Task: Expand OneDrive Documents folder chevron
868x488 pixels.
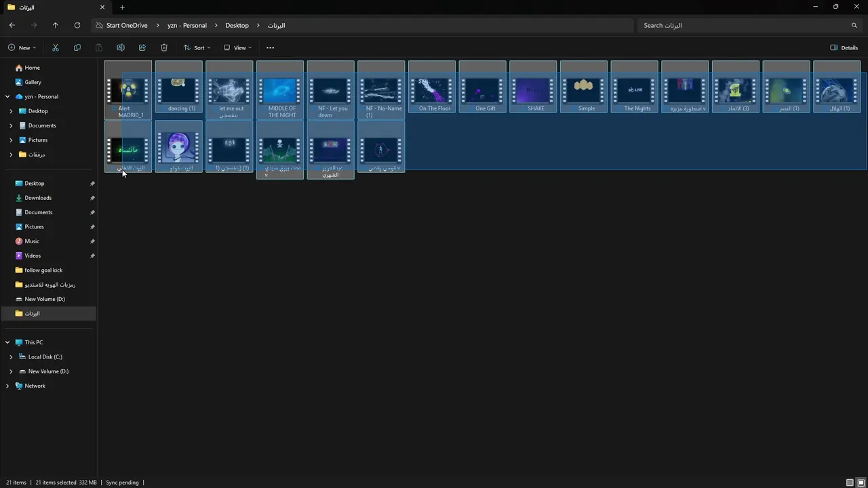Action: (11, 125)
